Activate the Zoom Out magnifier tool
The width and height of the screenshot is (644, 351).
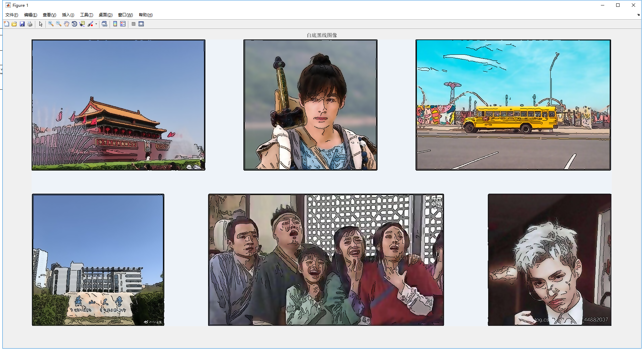pos(59,24)
